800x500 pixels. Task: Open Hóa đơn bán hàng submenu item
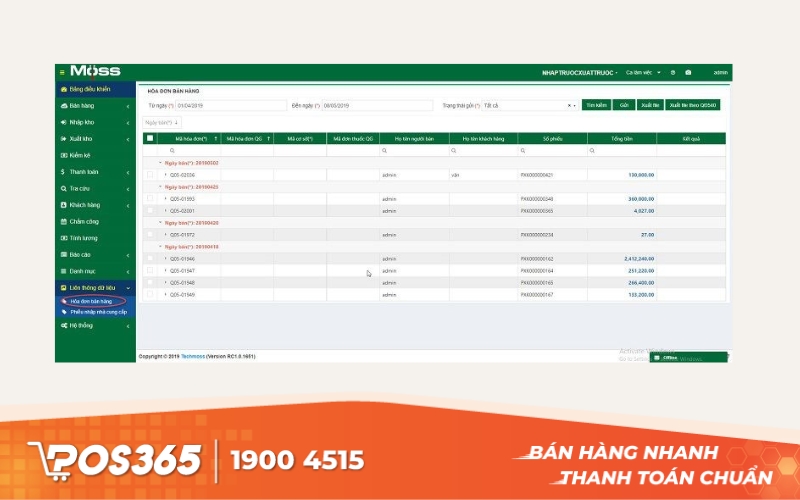(91, 302)
